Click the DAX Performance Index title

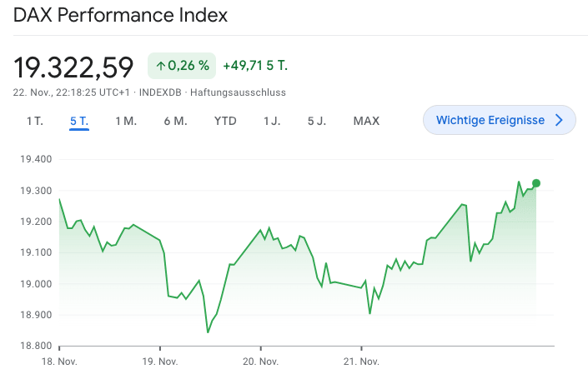pyautogui.click(x=121, y=16)
